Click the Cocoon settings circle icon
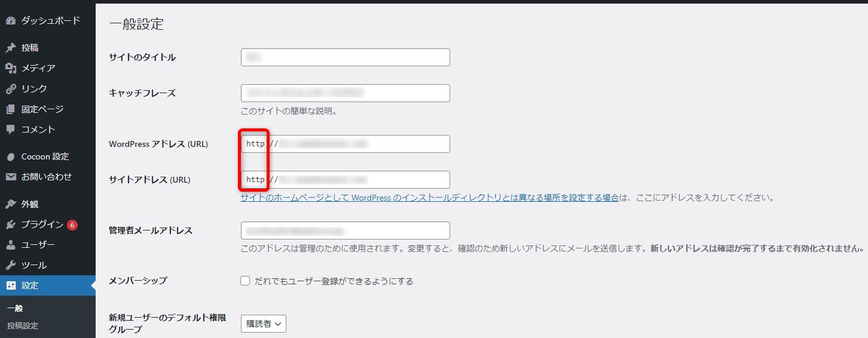 coord(11,156)
